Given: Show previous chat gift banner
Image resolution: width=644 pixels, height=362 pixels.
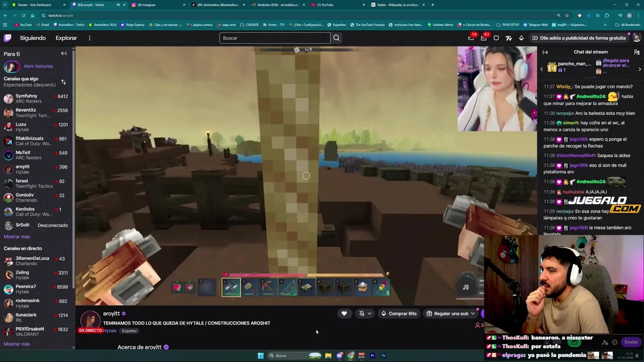Looking at the screenshot, I should click(x=541, y=69).
